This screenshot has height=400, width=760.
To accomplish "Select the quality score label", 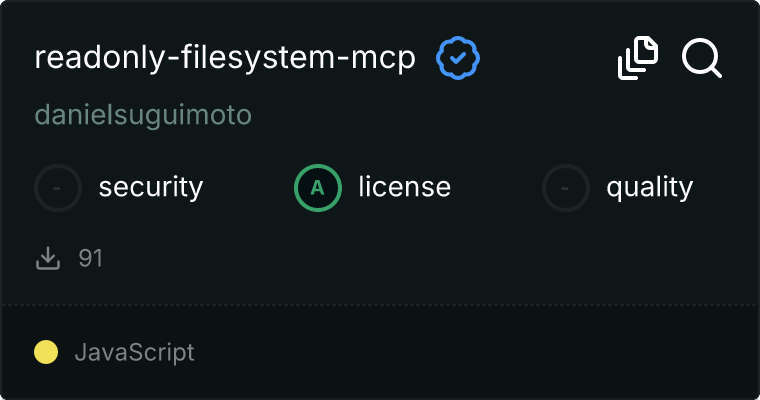I will click(x=649, y=187).
